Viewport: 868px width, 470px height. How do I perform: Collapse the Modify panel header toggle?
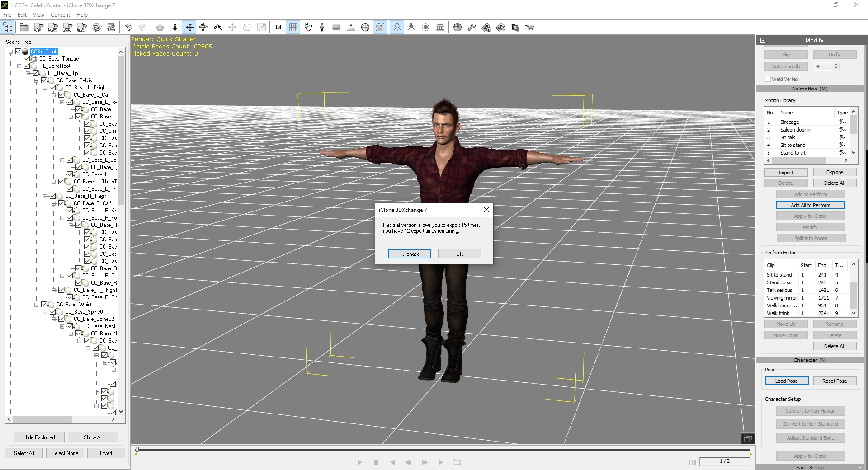pyautogui.click(x=763, y=41)
